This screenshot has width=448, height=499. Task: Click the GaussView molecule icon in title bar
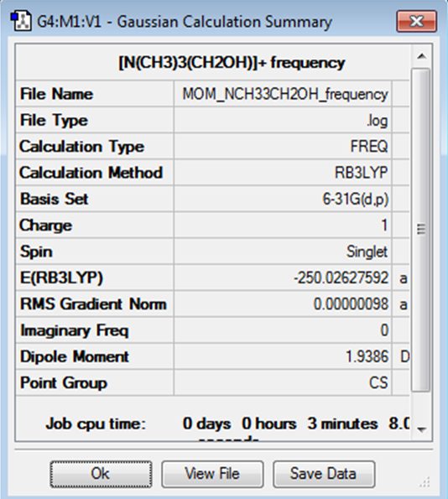[x=21, y=21]
